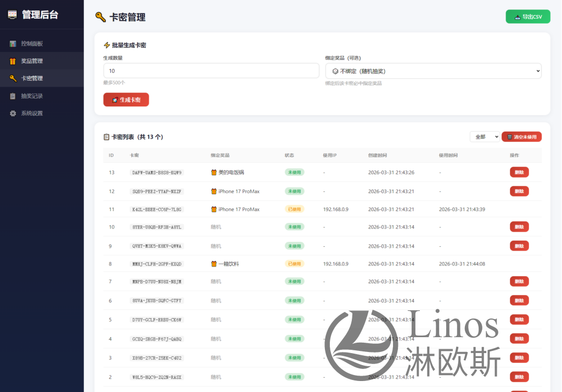The image size is (562, 392).
Task: Select card key DAFW-UAMS-B8S8-KQW9
Action: point(156,173)
